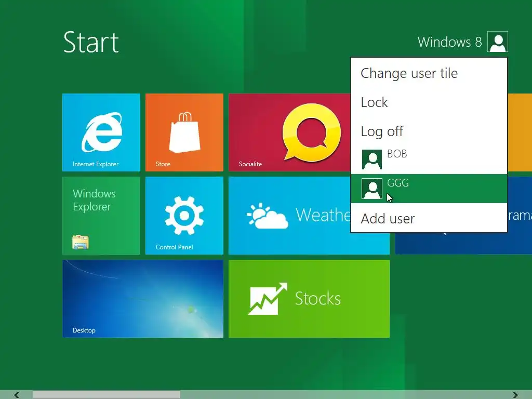Click BOB's account picture

tap(372, 159)
